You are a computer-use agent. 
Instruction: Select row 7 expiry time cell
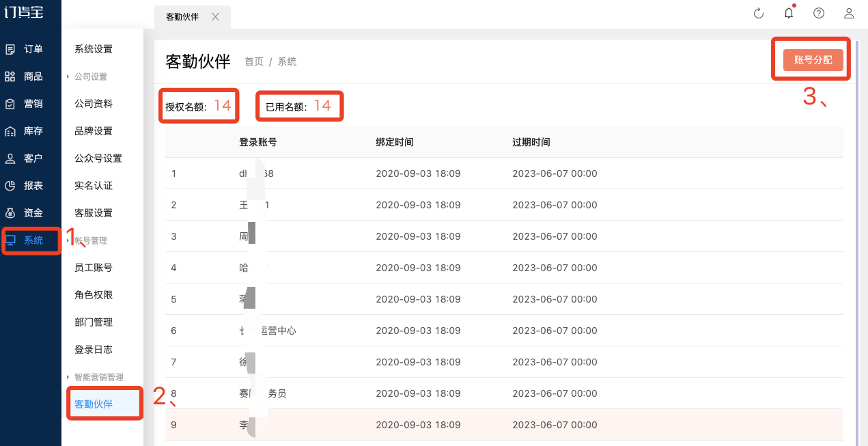click(555, 362)
